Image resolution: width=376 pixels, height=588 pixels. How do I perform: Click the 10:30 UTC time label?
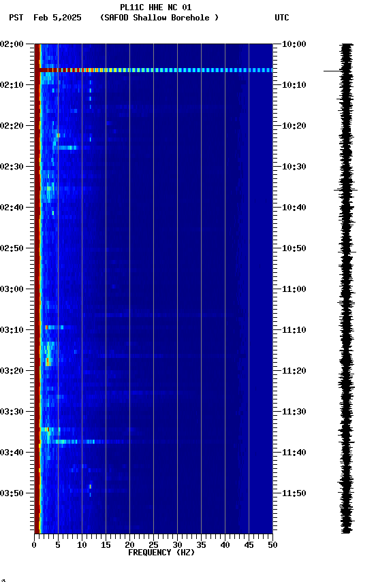pyautogui.click(x=294, y=167)
